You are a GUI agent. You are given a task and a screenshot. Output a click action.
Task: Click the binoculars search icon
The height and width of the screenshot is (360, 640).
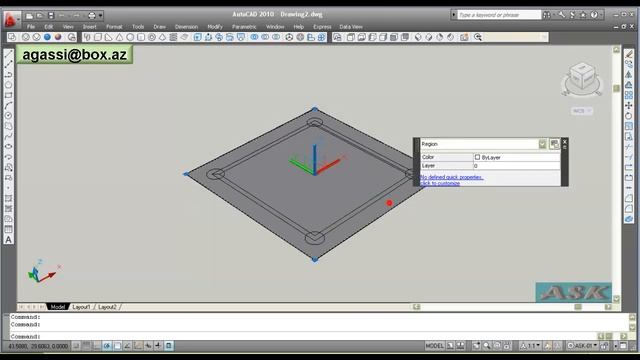(547, 15)
